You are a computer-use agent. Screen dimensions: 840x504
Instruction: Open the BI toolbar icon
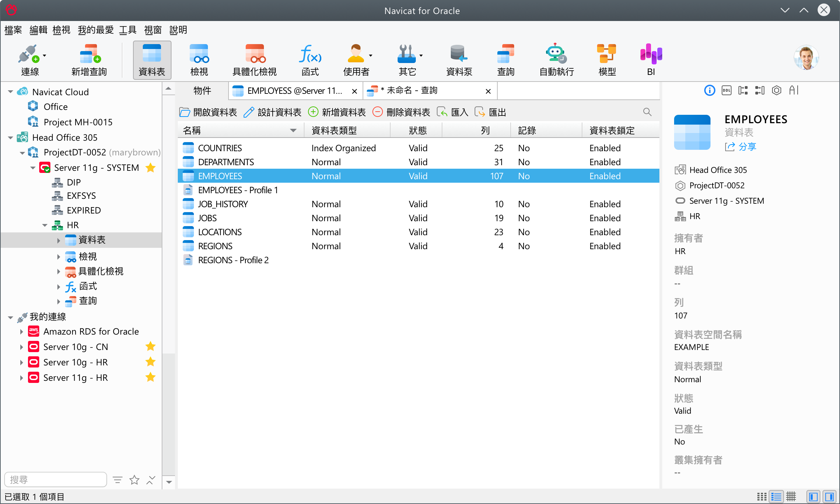(x=651, y=60)
